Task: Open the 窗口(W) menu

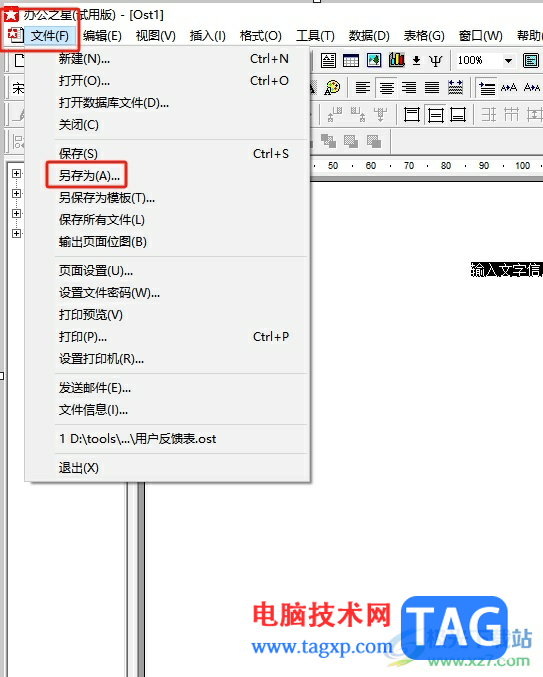Action: (480, 35)
